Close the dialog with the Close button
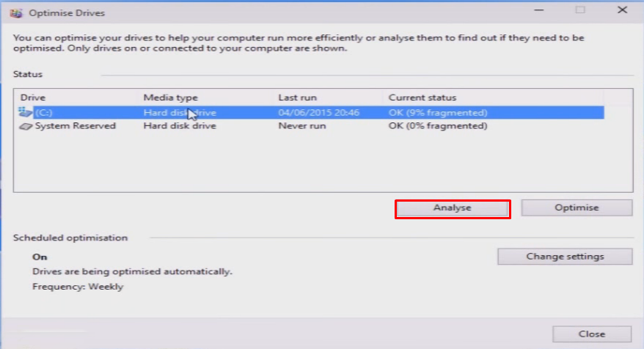The width and height of the screenshot is (644, 349). coord(591,334)
